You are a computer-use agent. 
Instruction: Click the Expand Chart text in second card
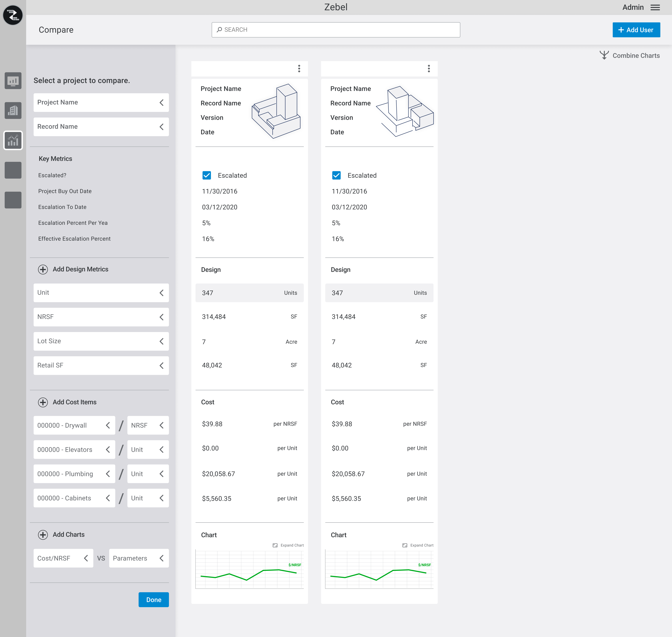pos(422,545)
